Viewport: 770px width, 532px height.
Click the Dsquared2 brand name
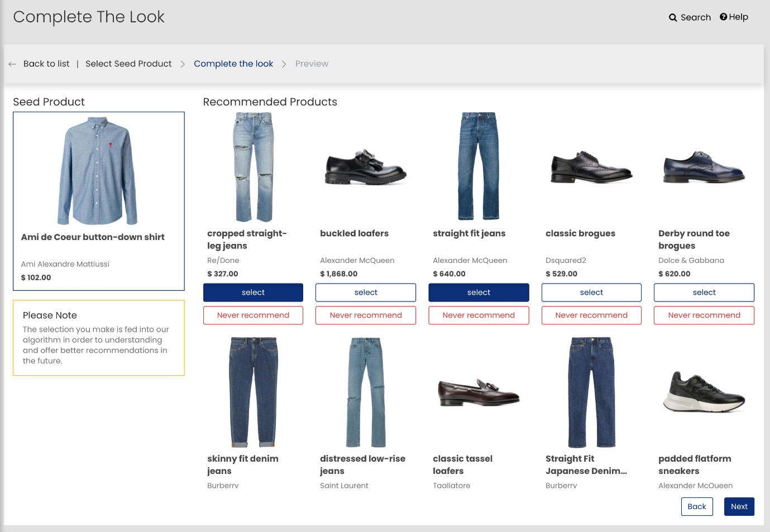[x=566, y=260]
